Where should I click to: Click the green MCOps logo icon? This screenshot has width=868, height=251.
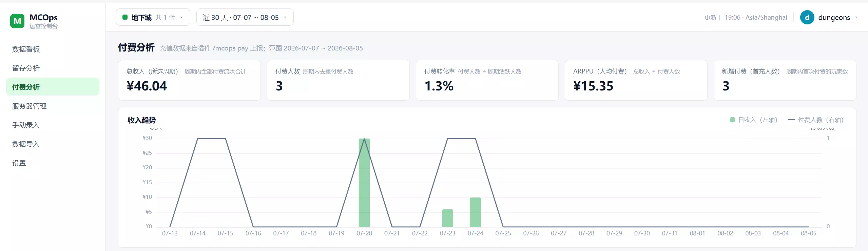(17, 21)
